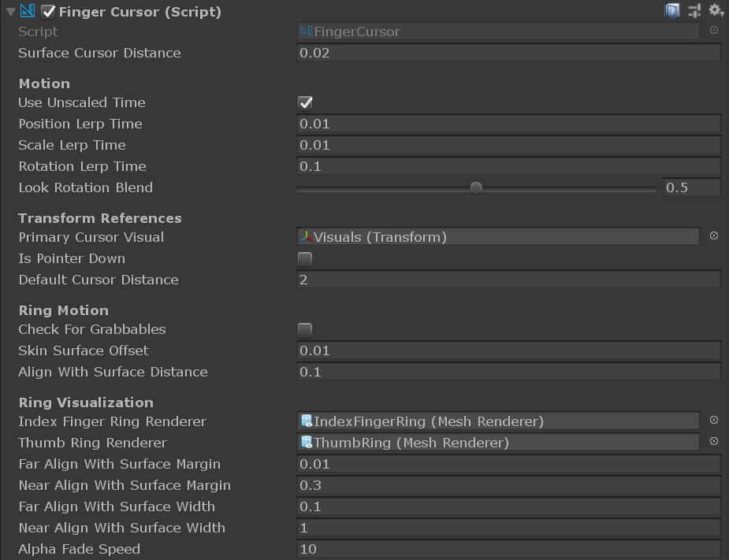Click the Transform icon beside Visuals reference

point(308,235)
